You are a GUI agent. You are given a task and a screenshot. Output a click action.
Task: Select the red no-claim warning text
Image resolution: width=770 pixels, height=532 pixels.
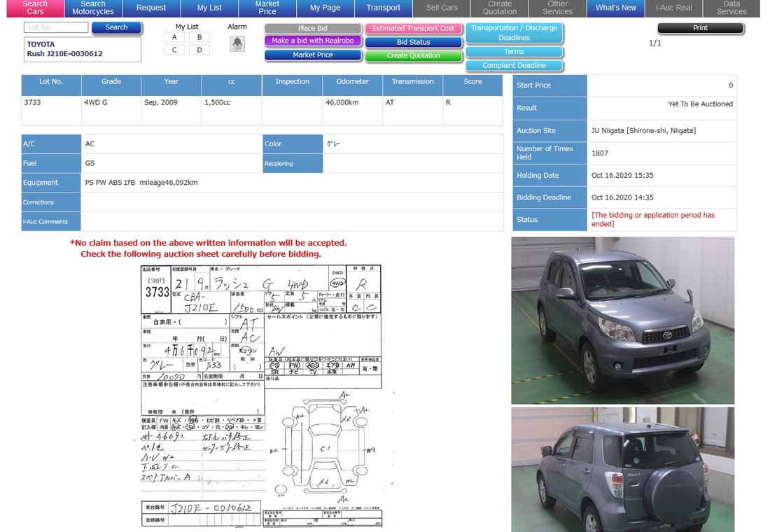[208, 248]
